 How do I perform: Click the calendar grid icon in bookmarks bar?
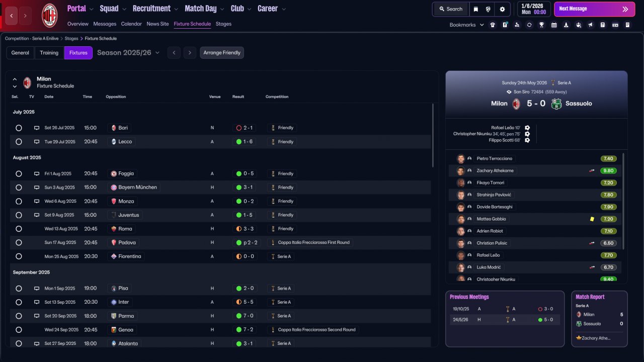coord(554,25)
